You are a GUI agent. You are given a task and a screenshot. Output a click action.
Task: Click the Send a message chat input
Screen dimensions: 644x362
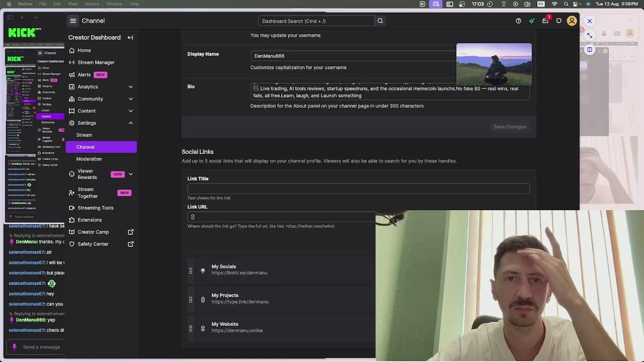pyautogui.click(x=41, y=347)
